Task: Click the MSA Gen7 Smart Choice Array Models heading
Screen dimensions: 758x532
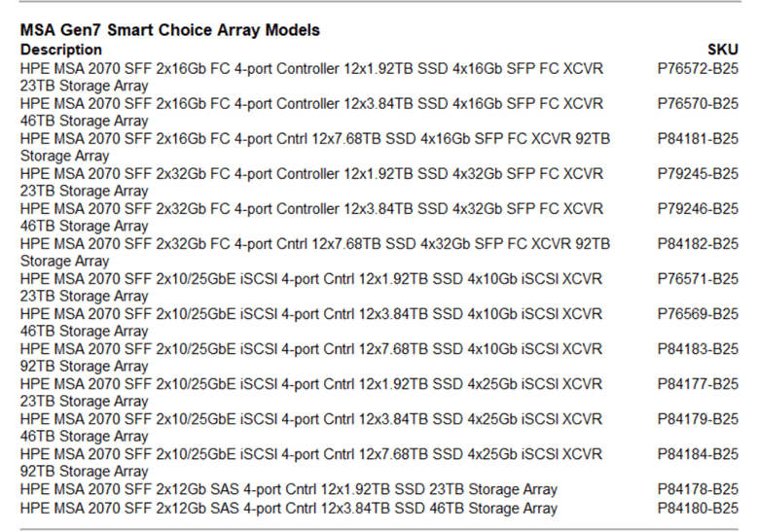Action: 169,30
